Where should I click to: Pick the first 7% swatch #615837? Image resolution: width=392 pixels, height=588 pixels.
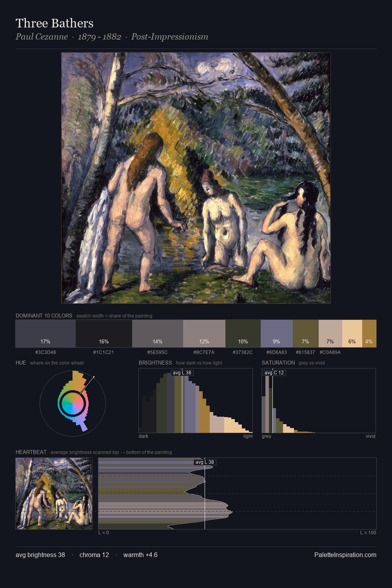point(306,334)
